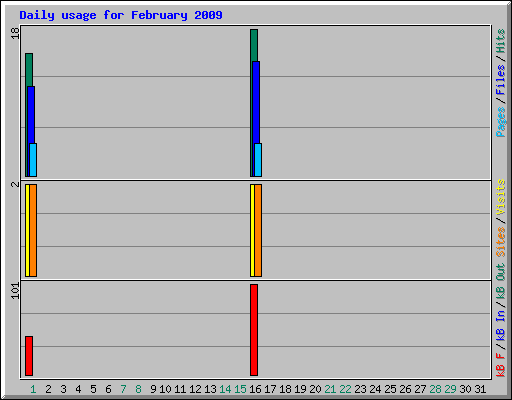Click day 21 on the x-axis
This screenshot has height=400, width=512.
click(330, 389)
